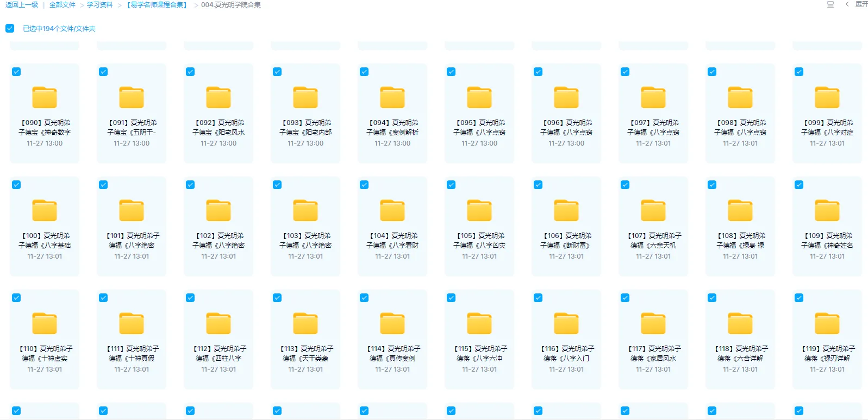Click current folder 004.夏光明学院合集 breadcrumb

click(231, 5)
